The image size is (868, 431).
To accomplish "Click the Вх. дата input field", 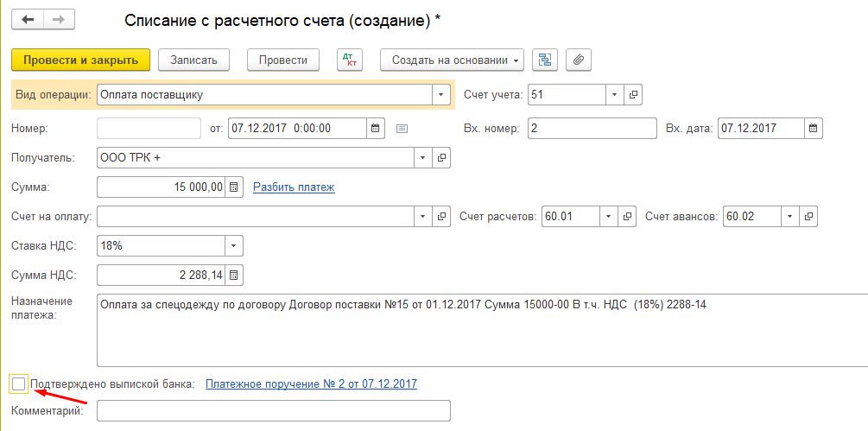I will 761,129.
